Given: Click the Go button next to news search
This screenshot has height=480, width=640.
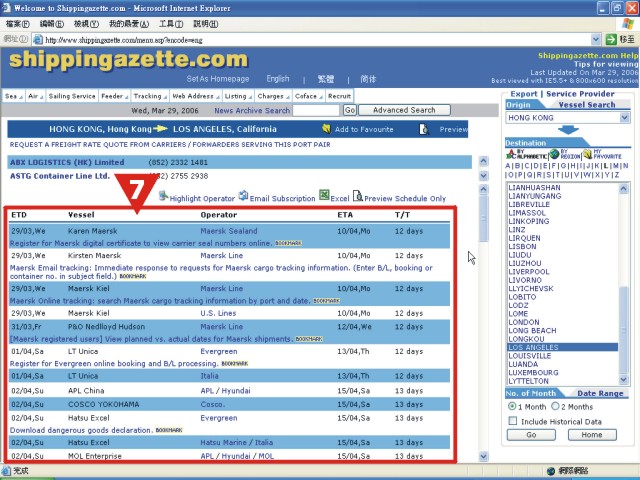Looking at the screenshot, I should coord(350,110).
